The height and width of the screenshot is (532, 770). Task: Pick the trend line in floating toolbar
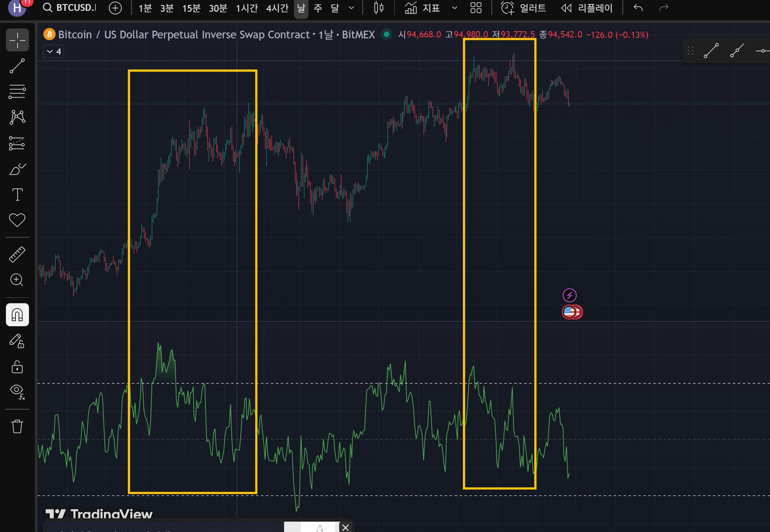pos(711,50)
